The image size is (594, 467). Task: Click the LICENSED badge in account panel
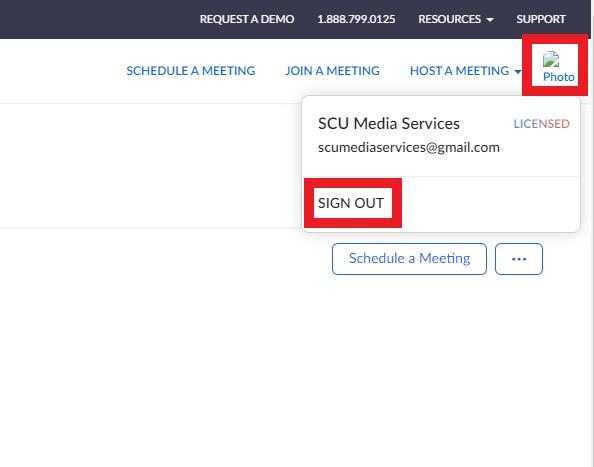(541, 124)
